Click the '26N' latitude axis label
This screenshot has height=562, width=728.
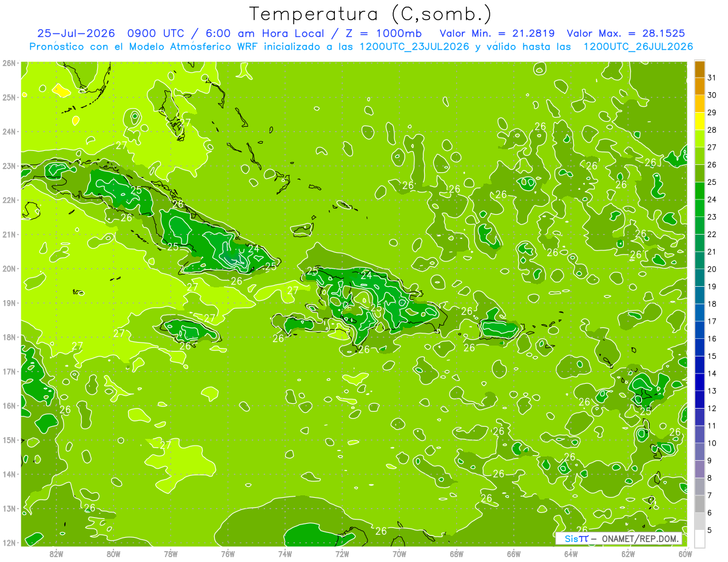tap(9, 63)
